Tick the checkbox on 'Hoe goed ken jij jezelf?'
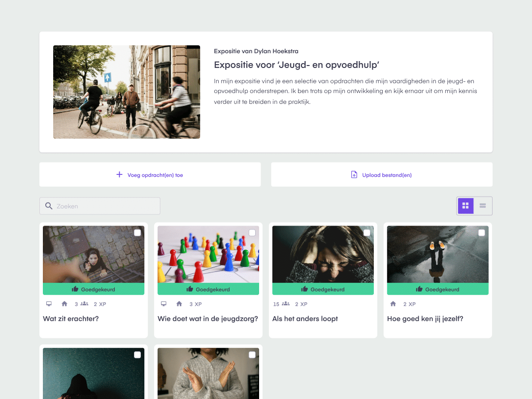Viewport: 532px width, 399px height. click(482, 232)
